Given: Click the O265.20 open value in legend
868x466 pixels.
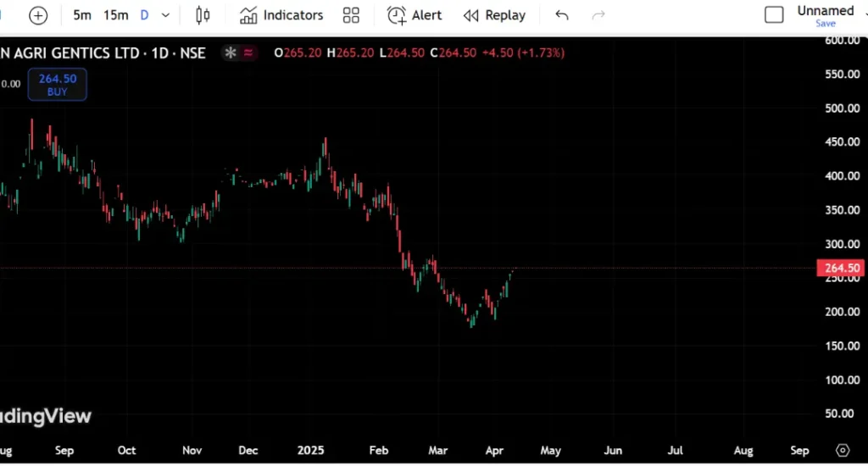Looking at the screenshot, I should 298,53.
